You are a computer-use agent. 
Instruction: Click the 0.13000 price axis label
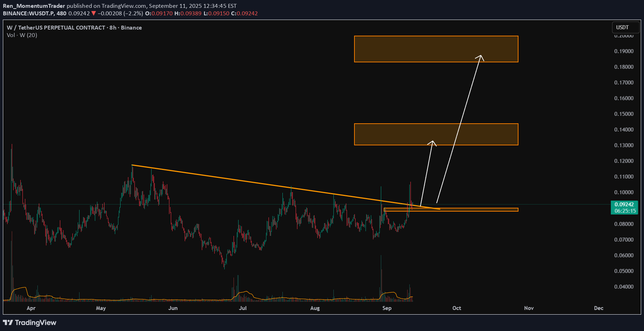[x=624, y=145]
